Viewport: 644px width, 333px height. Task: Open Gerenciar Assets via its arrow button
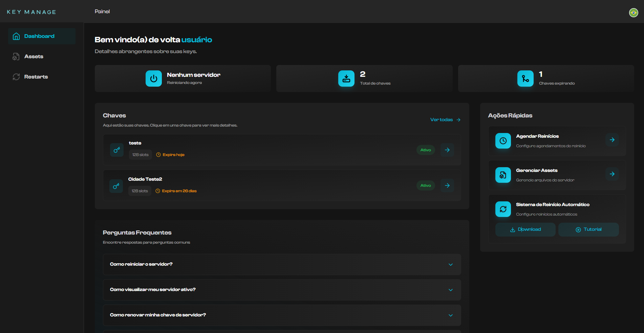pos(612,174)
